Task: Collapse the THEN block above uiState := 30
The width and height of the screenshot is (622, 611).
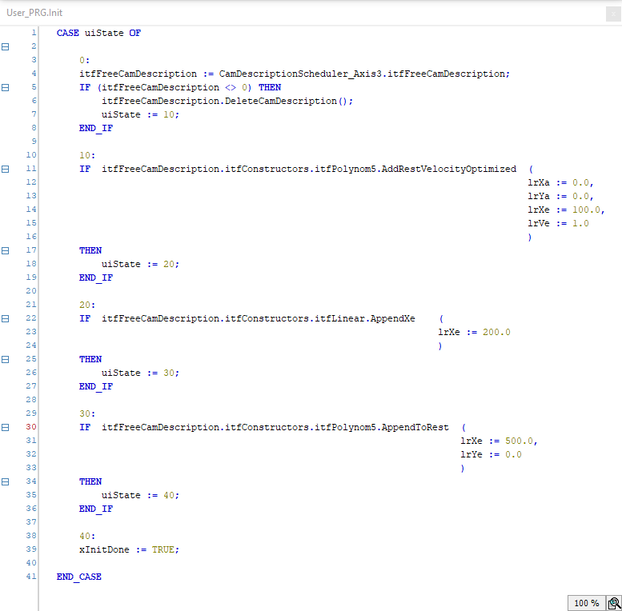Action: pos(7,358)
